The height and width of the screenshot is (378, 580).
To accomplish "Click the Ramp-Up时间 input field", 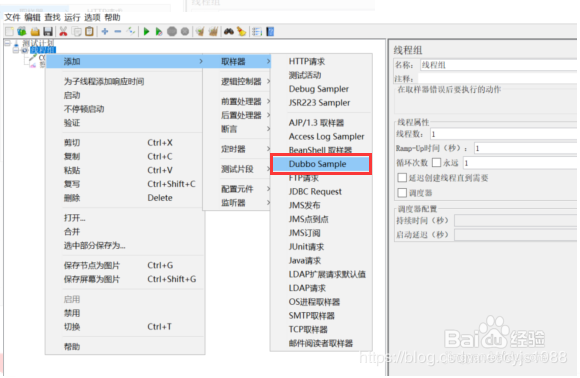I will coord(525,148).
